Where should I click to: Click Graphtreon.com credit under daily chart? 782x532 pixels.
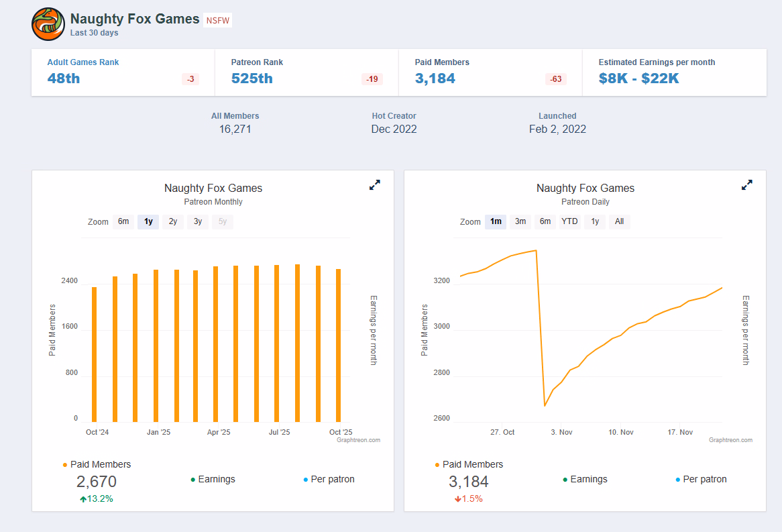click(x=730, y=440)
